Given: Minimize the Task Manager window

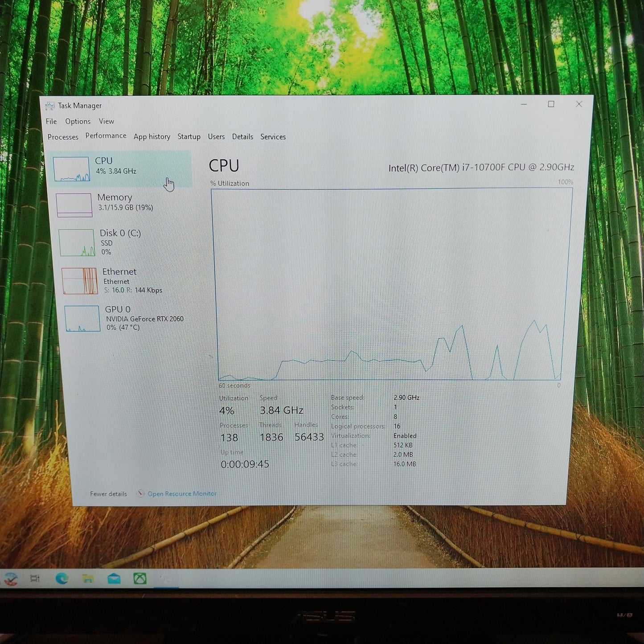Looking at the screenshot, I should click(524, 104).
